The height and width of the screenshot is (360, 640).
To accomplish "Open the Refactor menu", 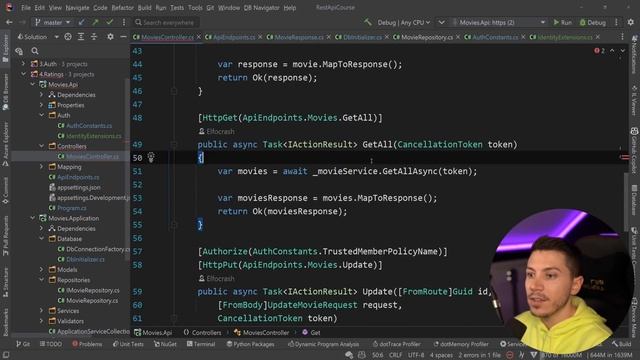I will pos(122,7).
